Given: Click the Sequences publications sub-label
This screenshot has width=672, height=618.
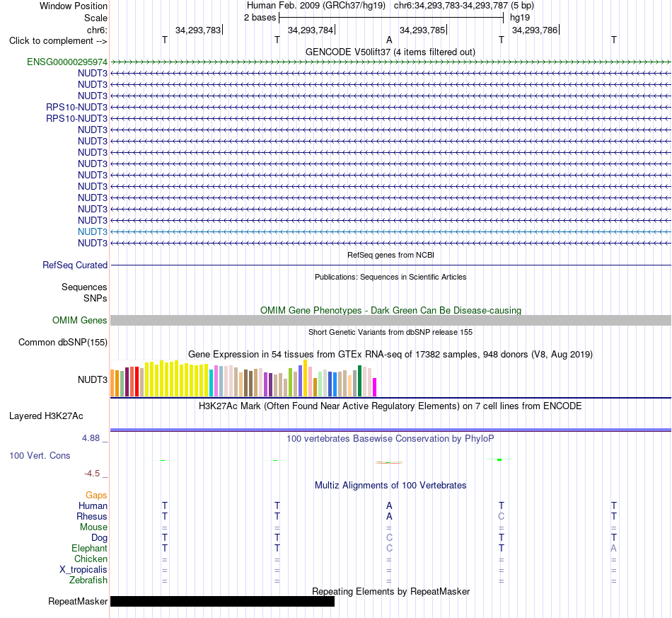Looking at the screenshot, I should [84, 287].
